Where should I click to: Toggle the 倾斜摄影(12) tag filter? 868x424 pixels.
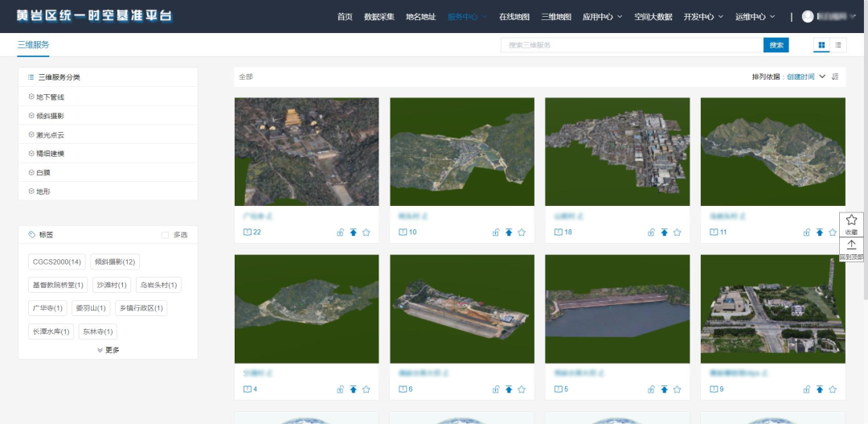coord(115,261)
